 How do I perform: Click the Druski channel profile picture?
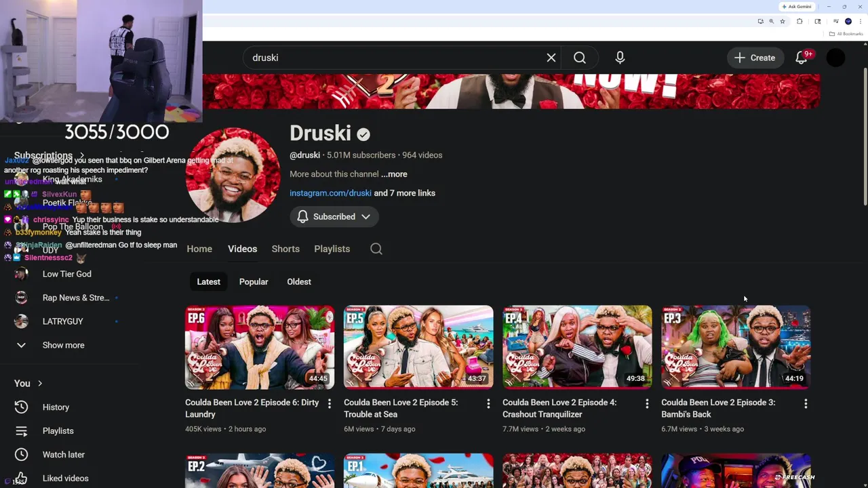click(x=233, y=175)
